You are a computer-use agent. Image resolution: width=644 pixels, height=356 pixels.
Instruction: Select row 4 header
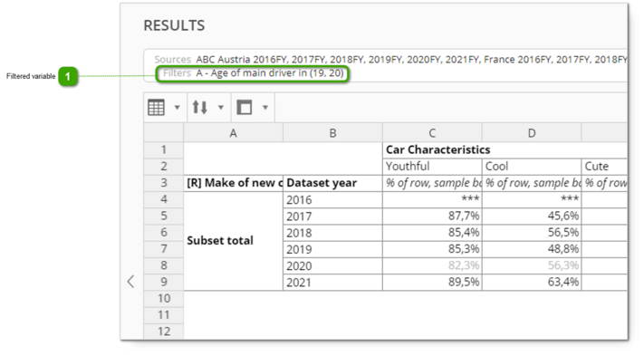tap(163, 199)
